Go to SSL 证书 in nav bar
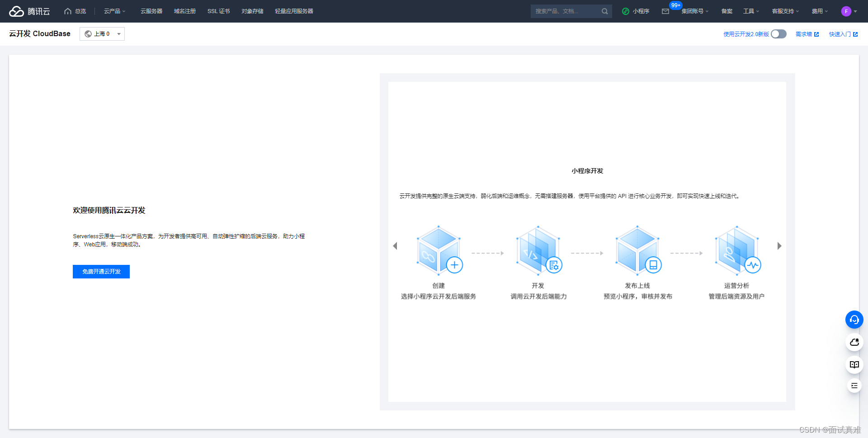 click(x=219, y=11)
